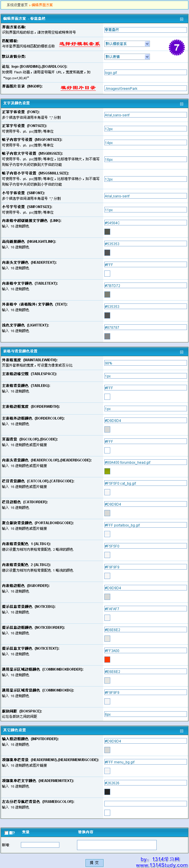
Task: Go to 系统设置首页 breadcrumb link
Action: pyautogui.click(x=17, y=5)
